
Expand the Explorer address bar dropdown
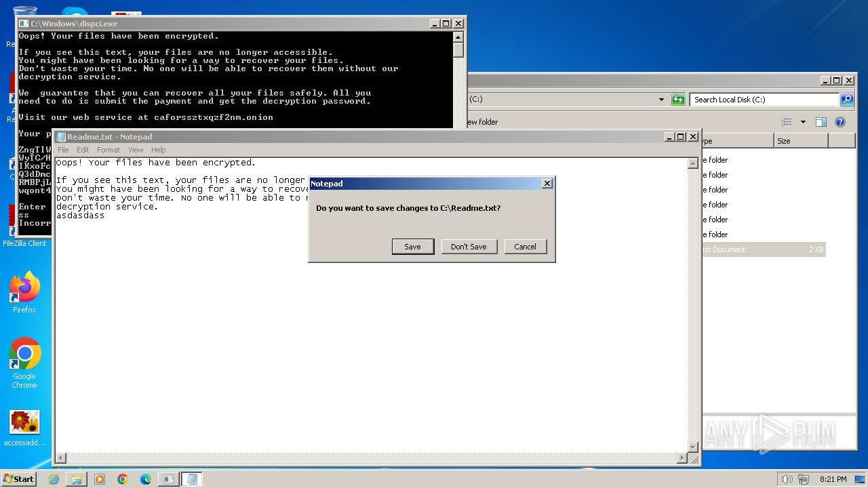coord(662,100)
